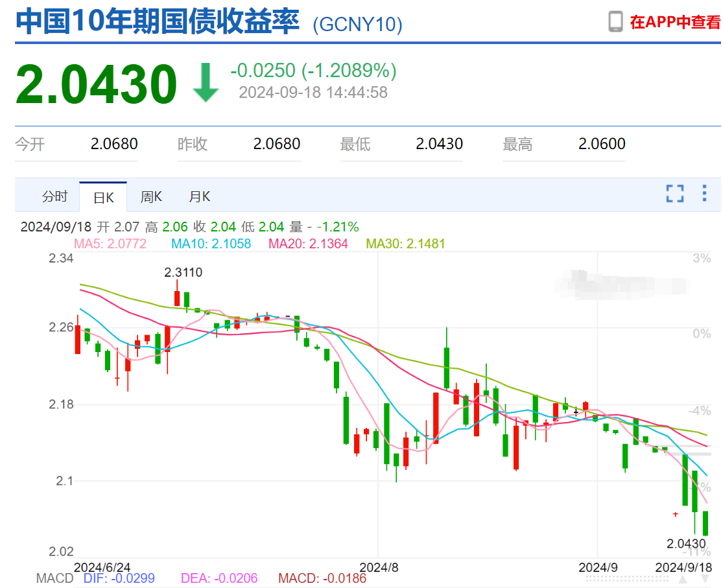The image size is (723, 588).
Task: Click the MACD indicator label
Action: click(x=55, y=578)
